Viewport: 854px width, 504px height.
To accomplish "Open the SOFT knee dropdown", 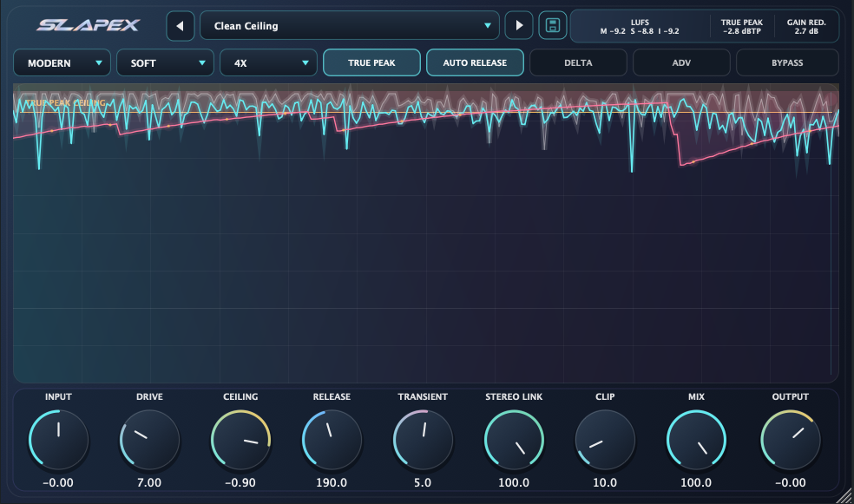I will [165, 63].
